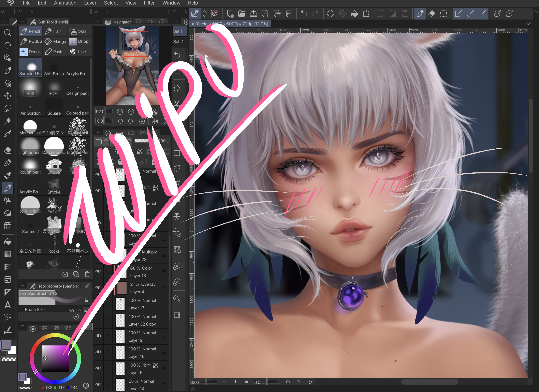Viewport: 539px width, 392px height.
Task: Select the Move layer tool
Action: (x=8, y=96)
